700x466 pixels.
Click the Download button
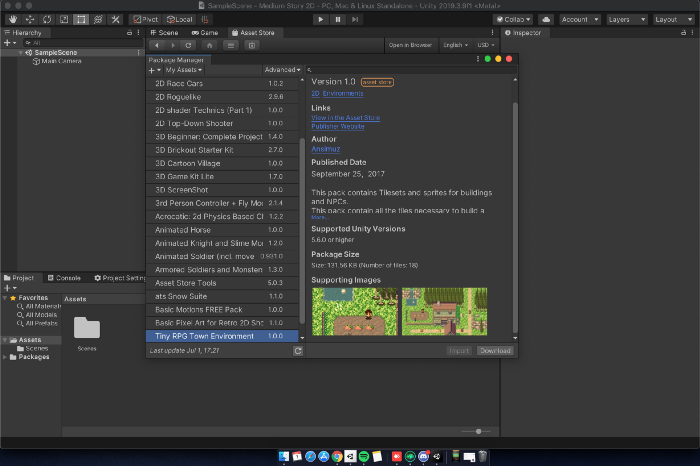tap(495, 351)
